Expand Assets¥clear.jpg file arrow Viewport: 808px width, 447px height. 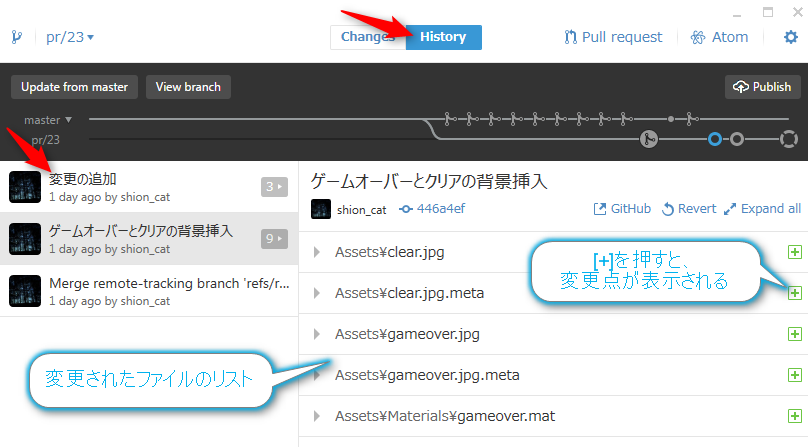tap(317, 252)
